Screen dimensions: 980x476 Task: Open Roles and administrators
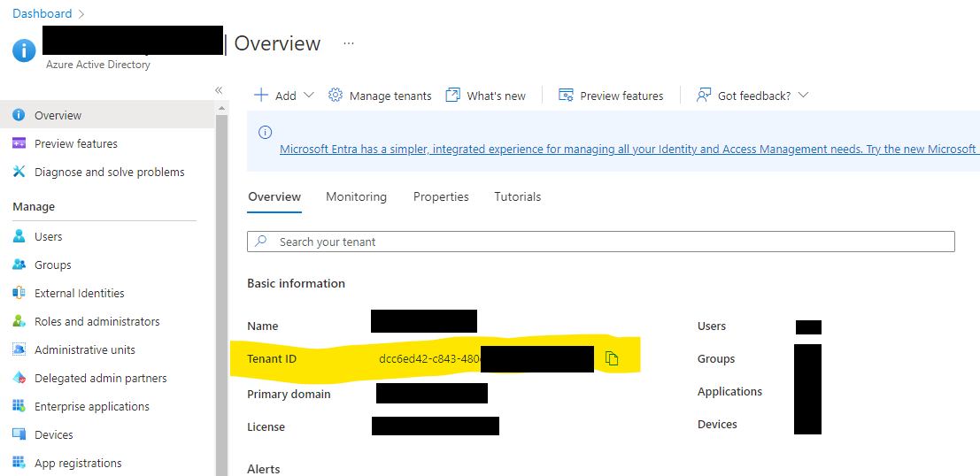point(96,322)
